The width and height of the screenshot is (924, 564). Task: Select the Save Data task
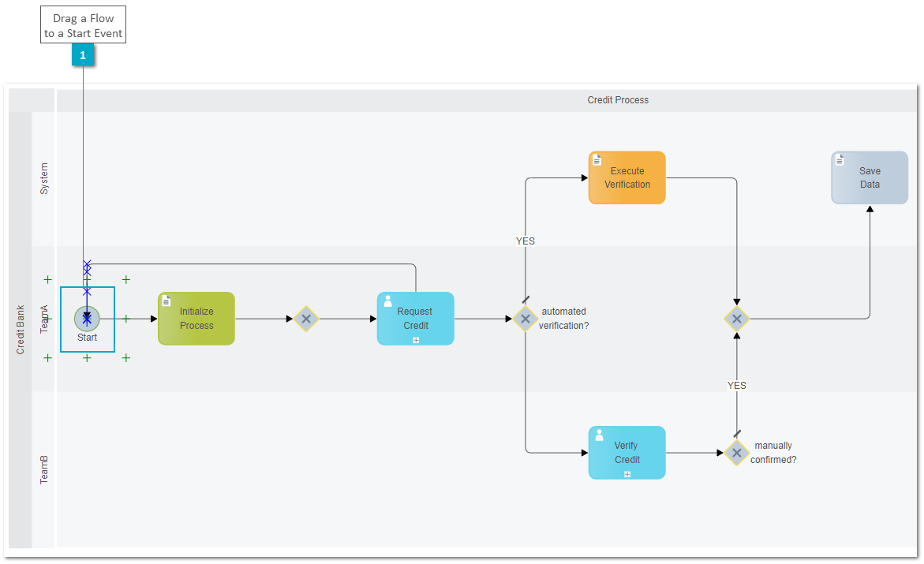(870, 178)
